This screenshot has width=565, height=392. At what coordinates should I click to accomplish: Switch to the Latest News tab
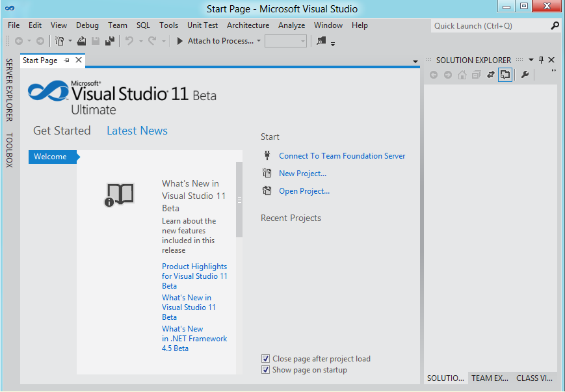137,131
